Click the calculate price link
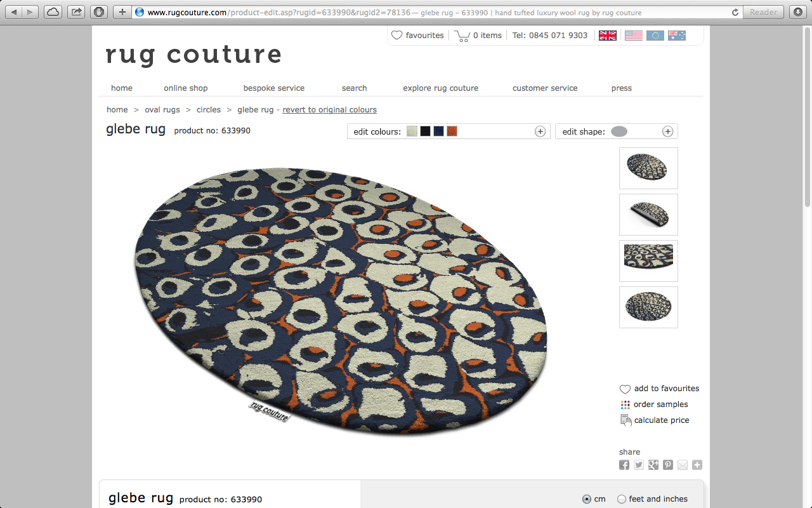Viewport: 812px width, 508px height. point(662,420)
